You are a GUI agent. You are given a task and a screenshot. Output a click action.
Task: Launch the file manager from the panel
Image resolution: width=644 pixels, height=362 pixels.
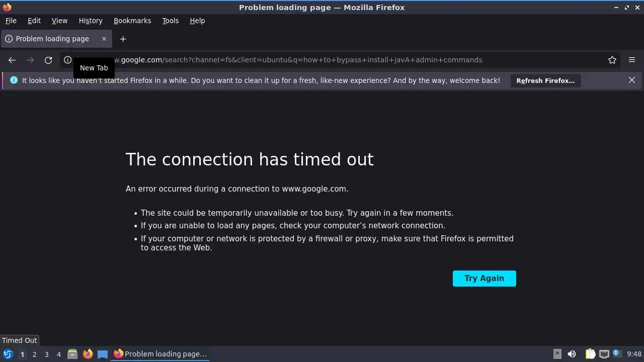point(72,354)
